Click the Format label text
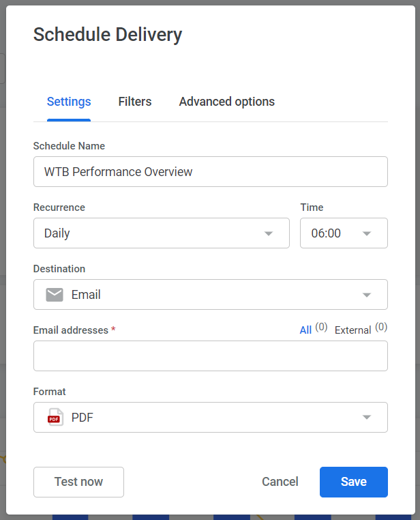Image resolution: width=420 pixels, height=520 pixels. [x=50, y=391]
